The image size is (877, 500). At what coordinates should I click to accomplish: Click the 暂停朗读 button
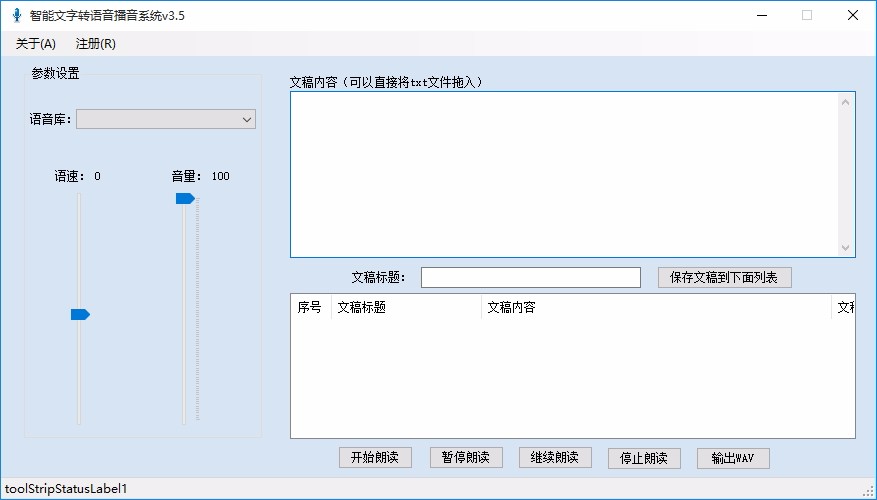pos(466,458)
